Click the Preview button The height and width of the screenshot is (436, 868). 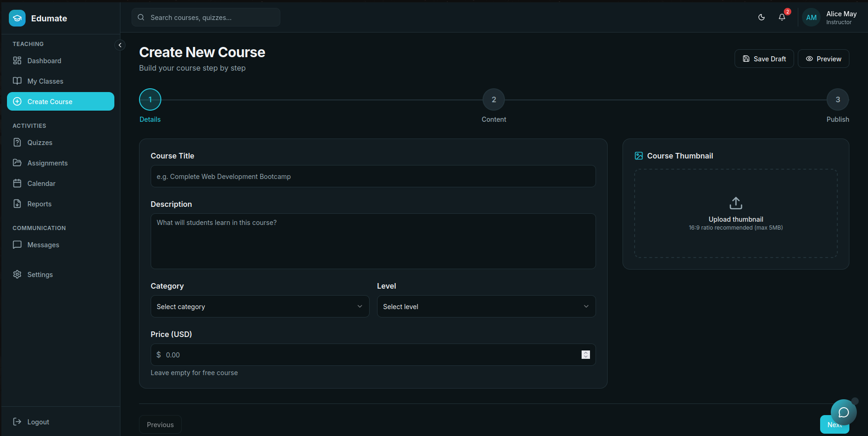pos(823,59)
